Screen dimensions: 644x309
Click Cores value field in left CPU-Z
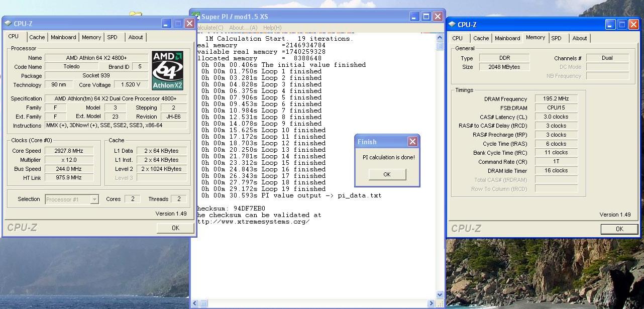(x=132, y=199)
